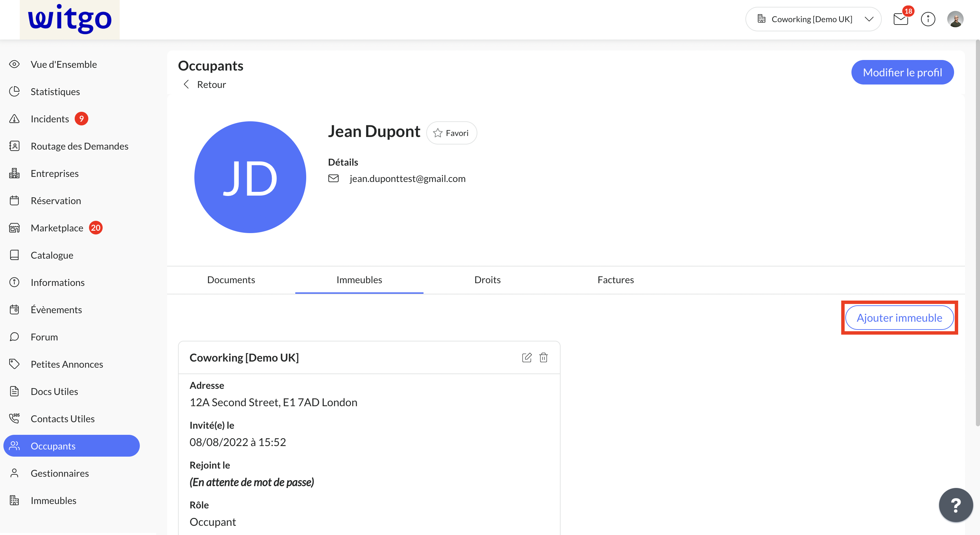Open Statistiques from the sidebar

[55, 91]
